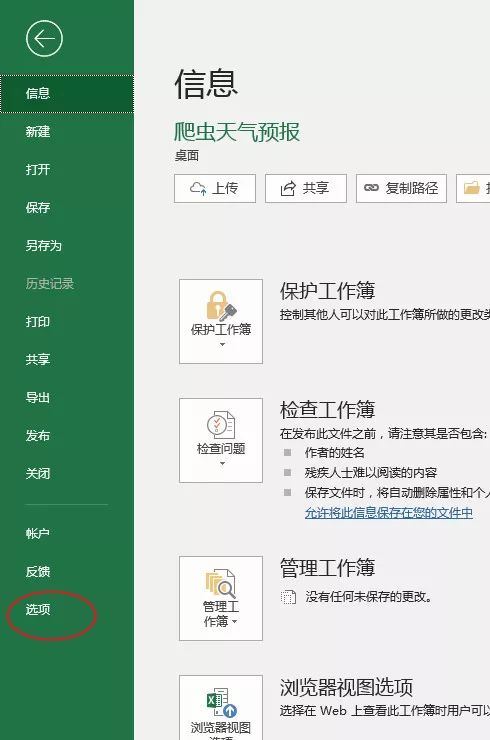Click the 桌面 location text

click(x=187, y=156)
